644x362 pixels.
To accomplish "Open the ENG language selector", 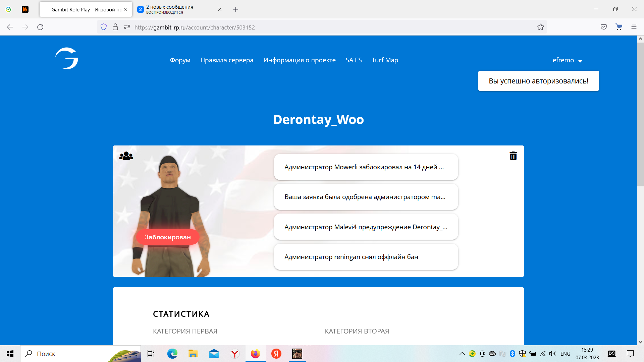I will (565, 354).
